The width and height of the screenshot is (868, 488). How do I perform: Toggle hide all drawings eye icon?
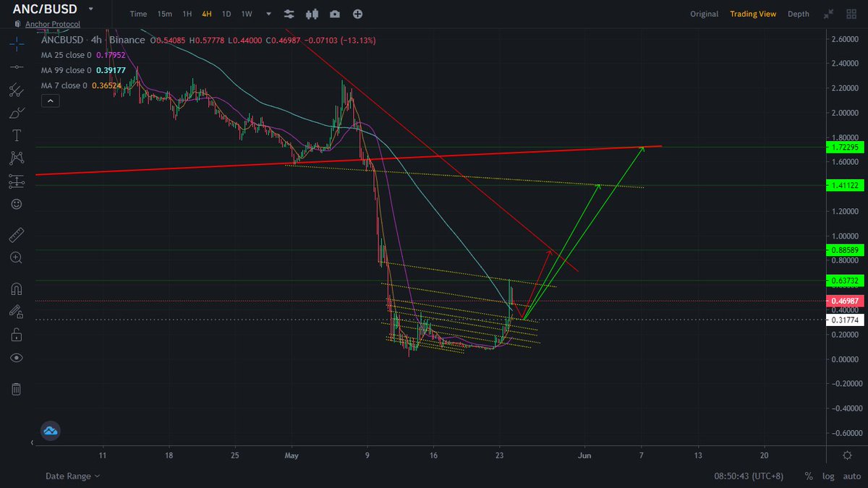click(x=16, y=358)
